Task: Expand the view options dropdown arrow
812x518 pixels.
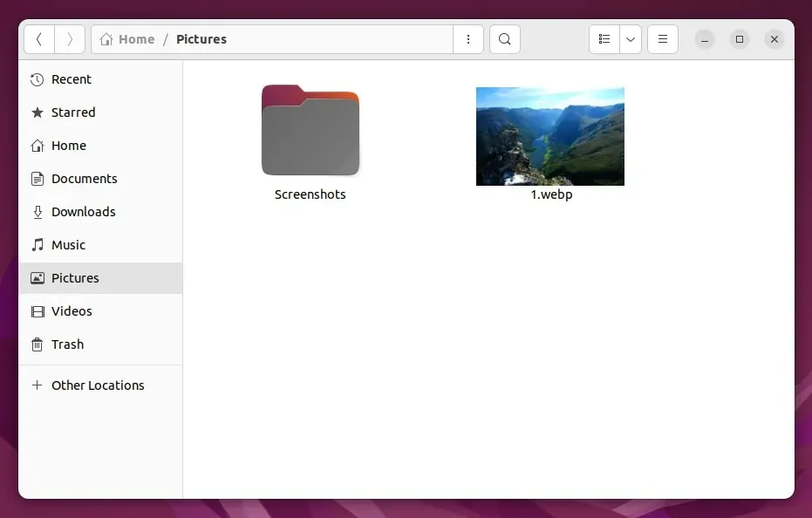Action: point(631,38)
